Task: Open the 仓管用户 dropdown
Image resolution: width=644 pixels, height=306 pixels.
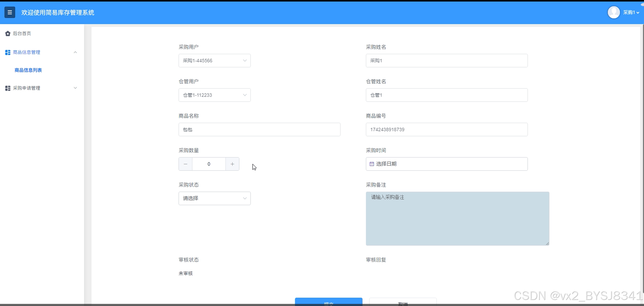Action: (x=214, y=95)
